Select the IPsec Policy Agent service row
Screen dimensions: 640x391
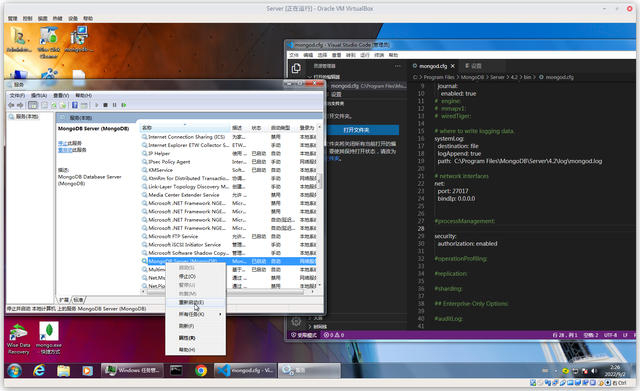click(x=229, y=162)
